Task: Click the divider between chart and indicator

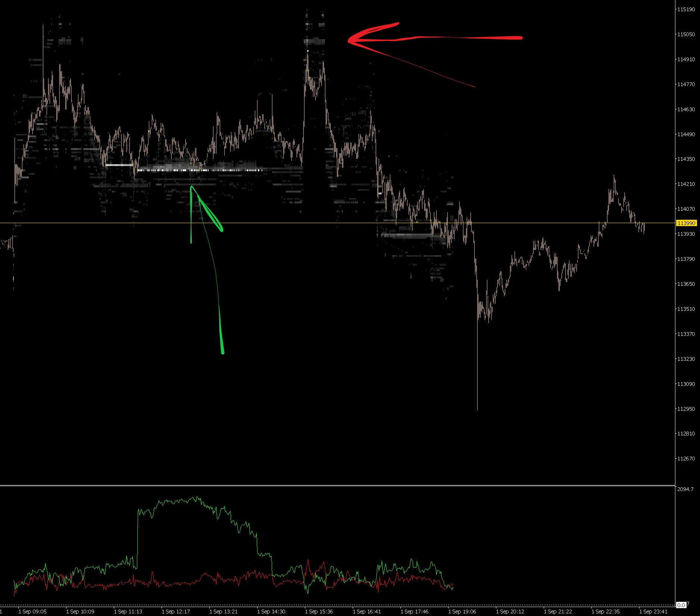Action: click(337, 485)
